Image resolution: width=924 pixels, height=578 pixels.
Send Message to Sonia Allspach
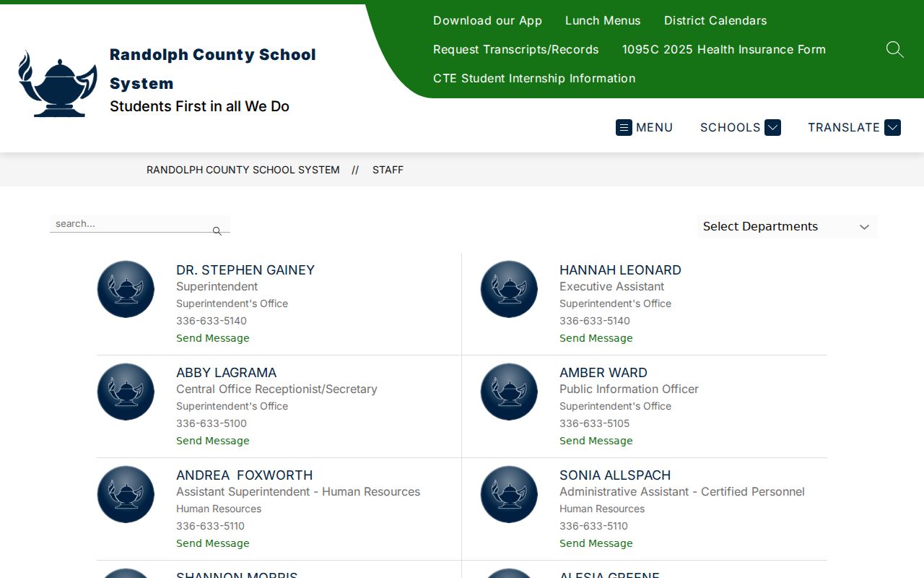point(596,543)
